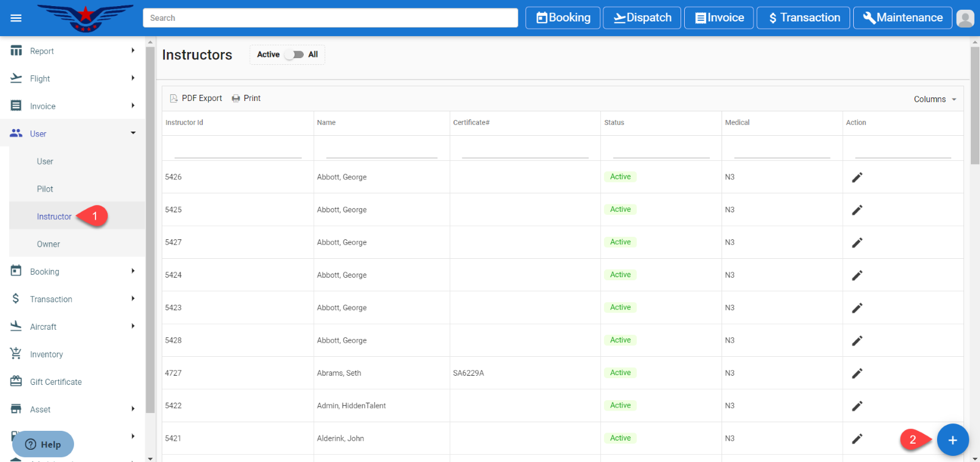The image size is (980, 462).
Task: Open the Maintenance button in header
Action: click(902, 18)
